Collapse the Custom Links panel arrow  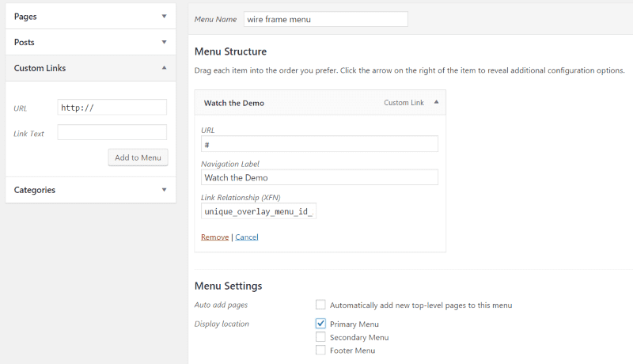[164, 68]
